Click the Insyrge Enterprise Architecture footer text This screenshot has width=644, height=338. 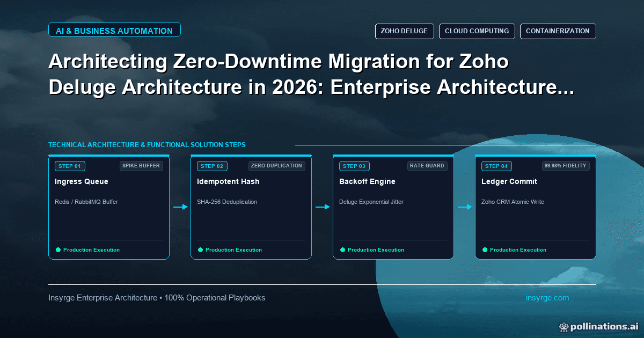[x=157, y=297]
